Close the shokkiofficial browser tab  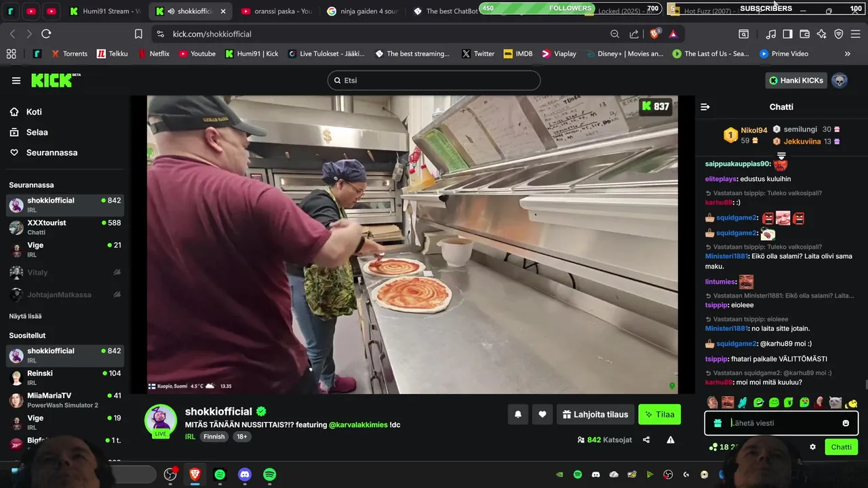coord(223,12)
